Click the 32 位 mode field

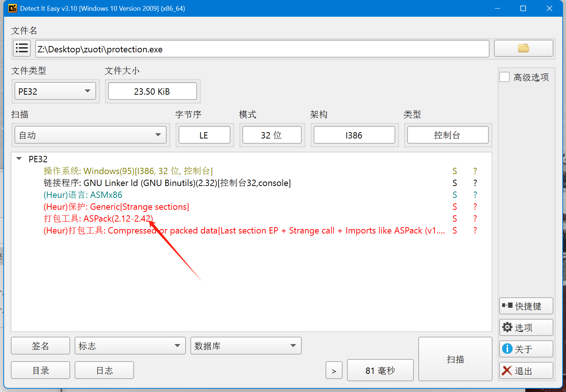click(x=272, y=135)
